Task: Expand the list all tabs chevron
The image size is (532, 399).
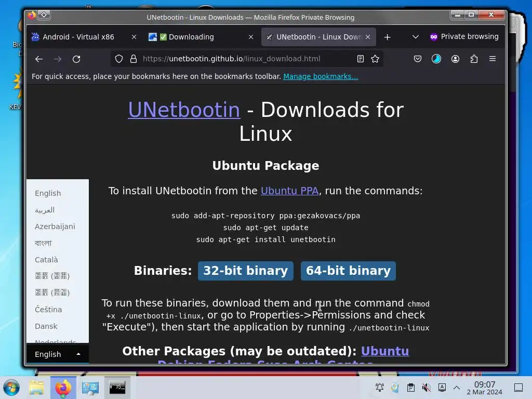Action: pyautogui.click(x=415, y=37)
